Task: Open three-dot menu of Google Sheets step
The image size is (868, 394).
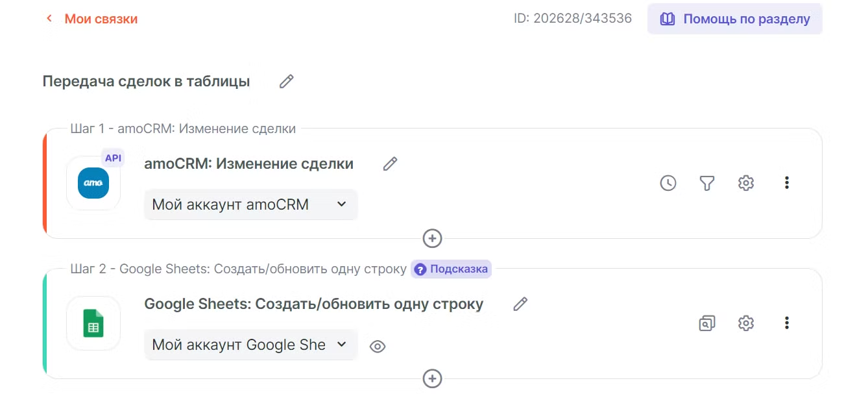Action: point(786,323)
